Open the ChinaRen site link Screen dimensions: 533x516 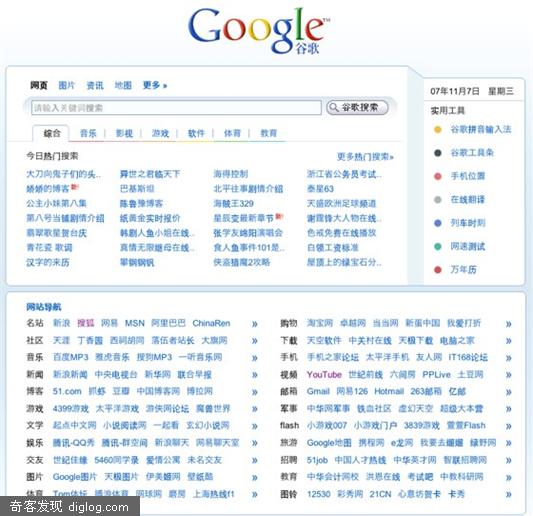(211, 323)
